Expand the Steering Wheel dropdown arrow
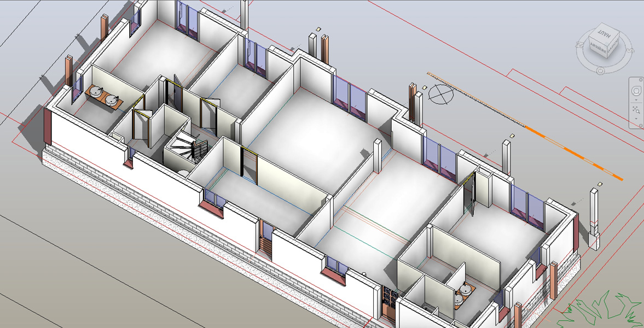 tap(636, 100)
